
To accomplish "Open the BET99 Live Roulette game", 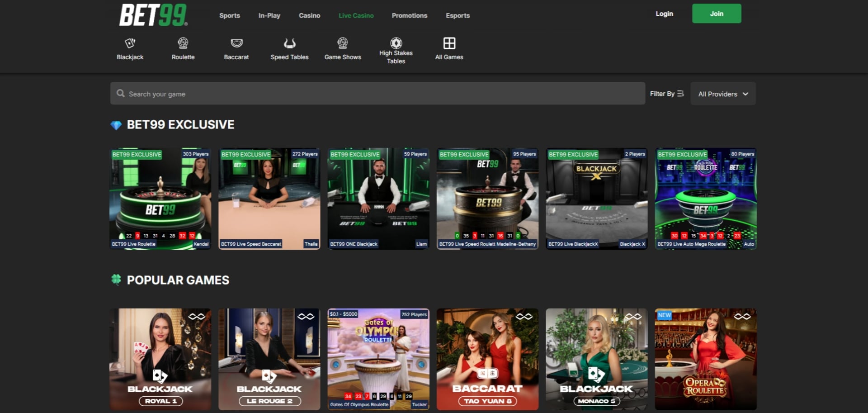I will click(160, 199).
